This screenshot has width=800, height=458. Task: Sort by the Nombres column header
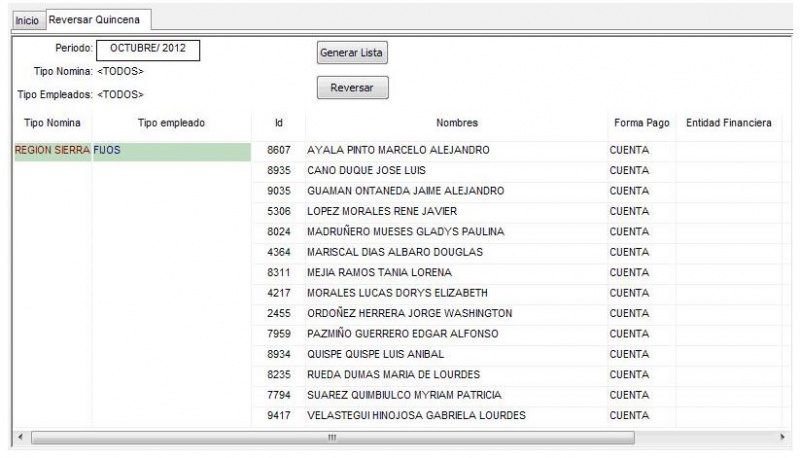click(457, 122)
